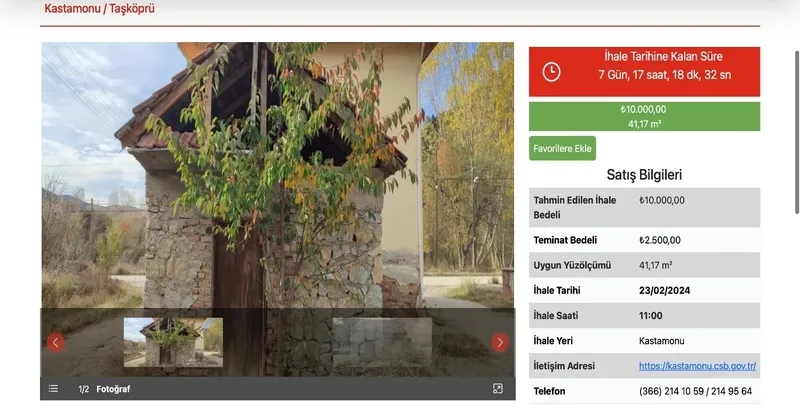This screenshot has height=413, width=800.
Task: Click the 1/2 photo counter
Action: [84, 389]
